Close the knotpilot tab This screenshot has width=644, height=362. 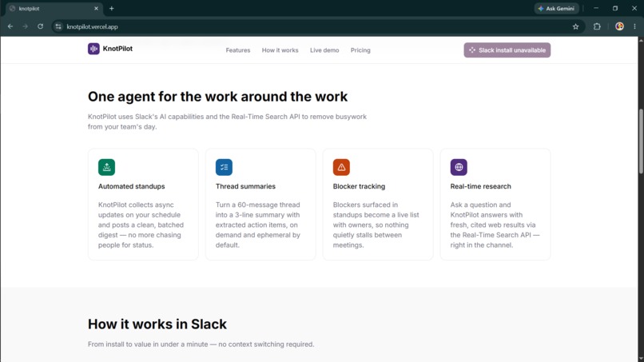(x=96, y=8)
